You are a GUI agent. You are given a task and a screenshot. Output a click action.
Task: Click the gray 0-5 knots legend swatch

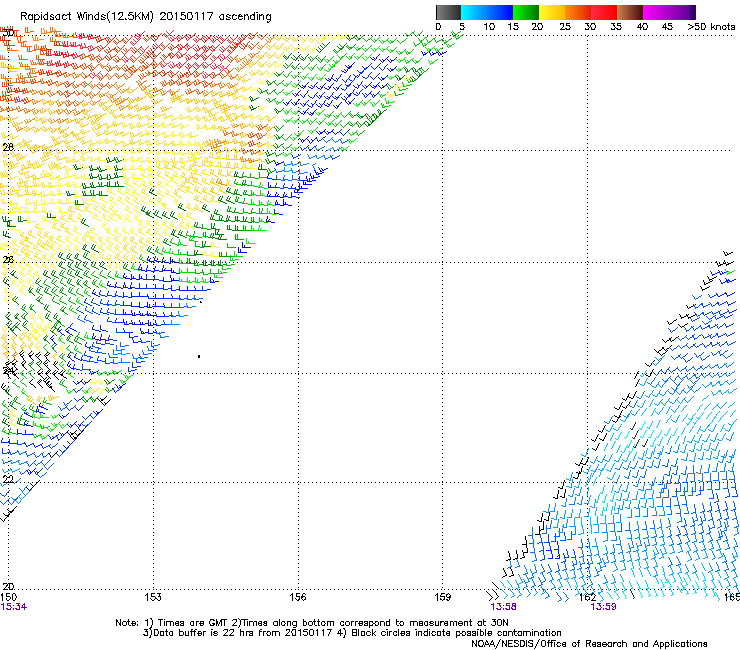pos(448,12)
